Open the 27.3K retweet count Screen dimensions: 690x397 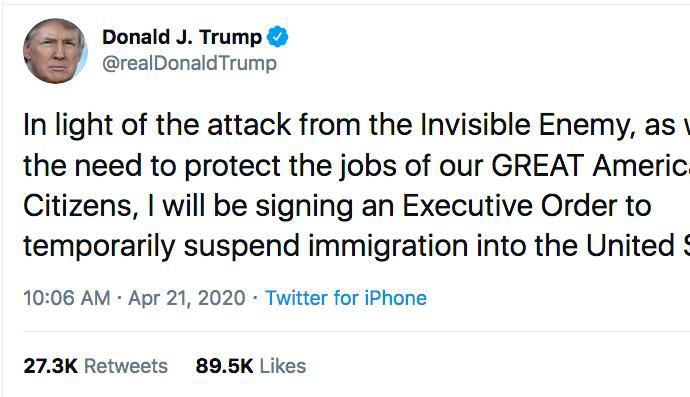[x=51, y=366]
